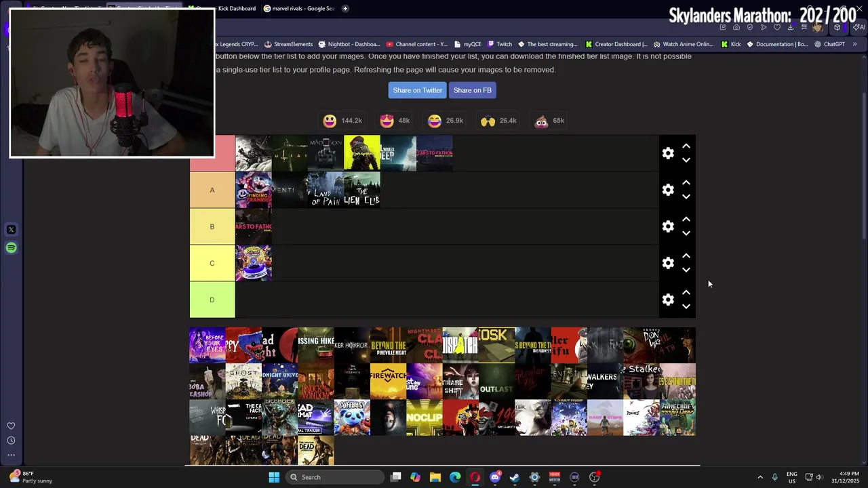Open settings gear for tier C row

pos(668,263)
